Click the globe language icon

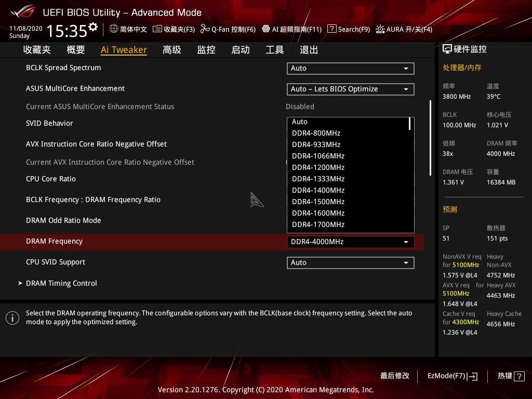[x=114, y=29]
